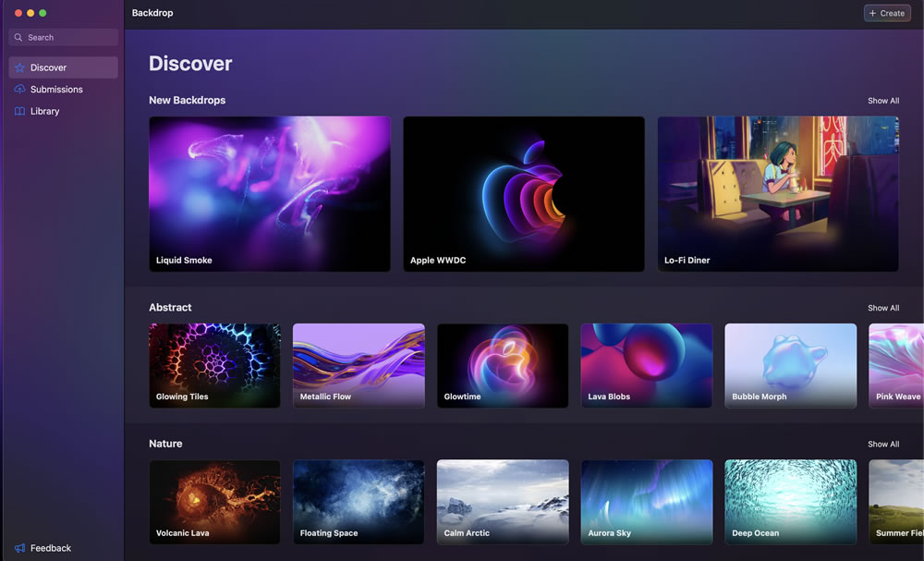Open the Feedback option
This screenshot has width=924, height=561.
(43, 548)
